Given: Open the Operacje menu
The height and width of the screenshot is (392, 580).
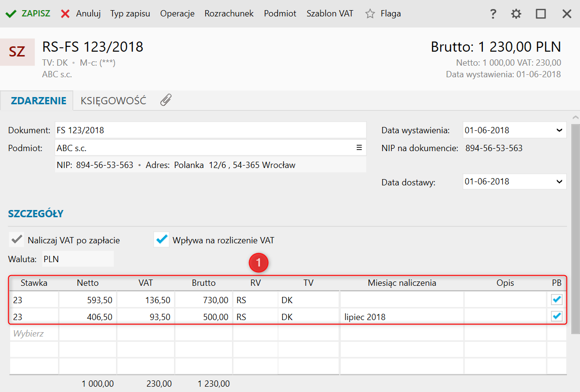Looking at the screenshot, I should pyautogui.click(x=177, y=14).
